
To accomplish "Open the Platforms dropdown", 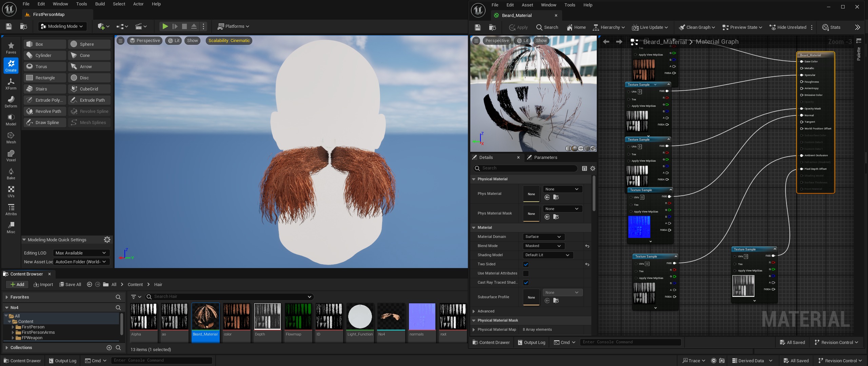I will pyautogui.click(x=233, y=26).
